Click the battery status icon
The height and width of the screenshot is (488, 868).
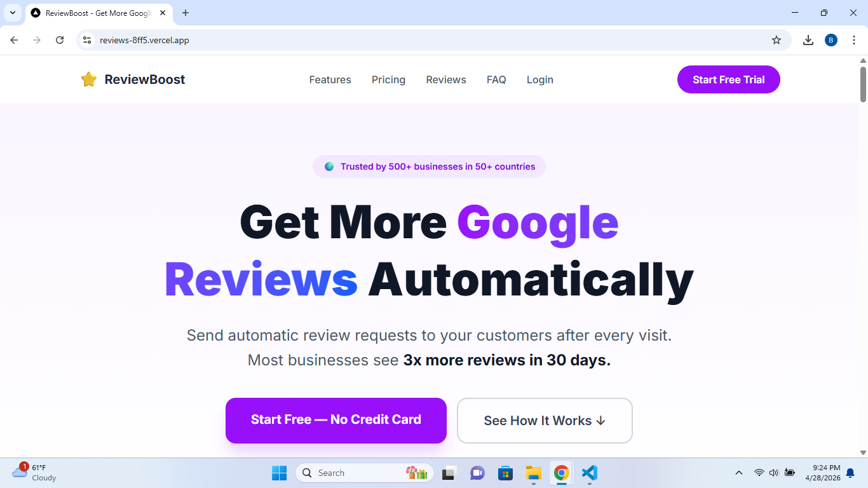pos(790,473)
